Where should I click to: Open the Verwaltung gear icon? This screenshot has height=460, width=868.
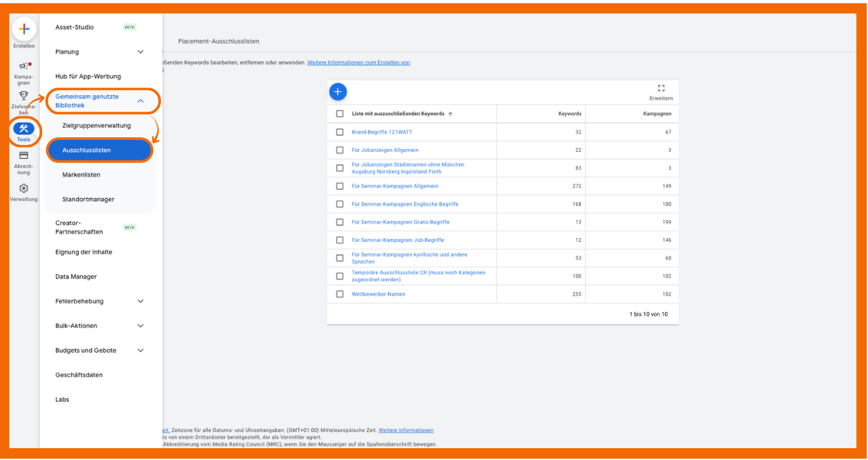pyautogui.click(x=24, y=187)
